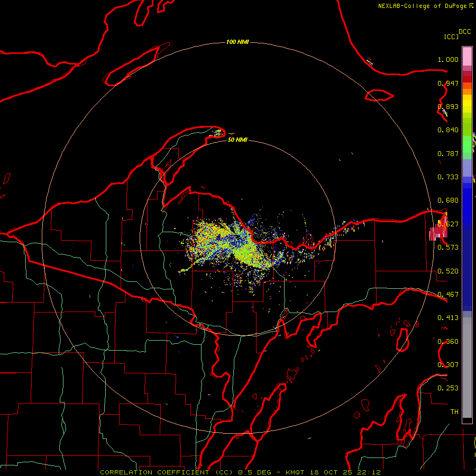Select the 1.000 legend value
The height and width of the screenshot is (476, 476).
tap(448, 59)
